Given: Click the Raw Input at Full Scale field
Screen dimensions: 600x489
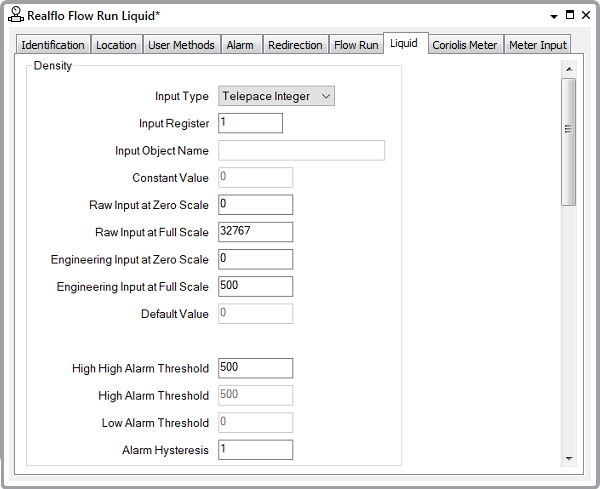Looking at the screenshot, I should [x=255, y=232].
